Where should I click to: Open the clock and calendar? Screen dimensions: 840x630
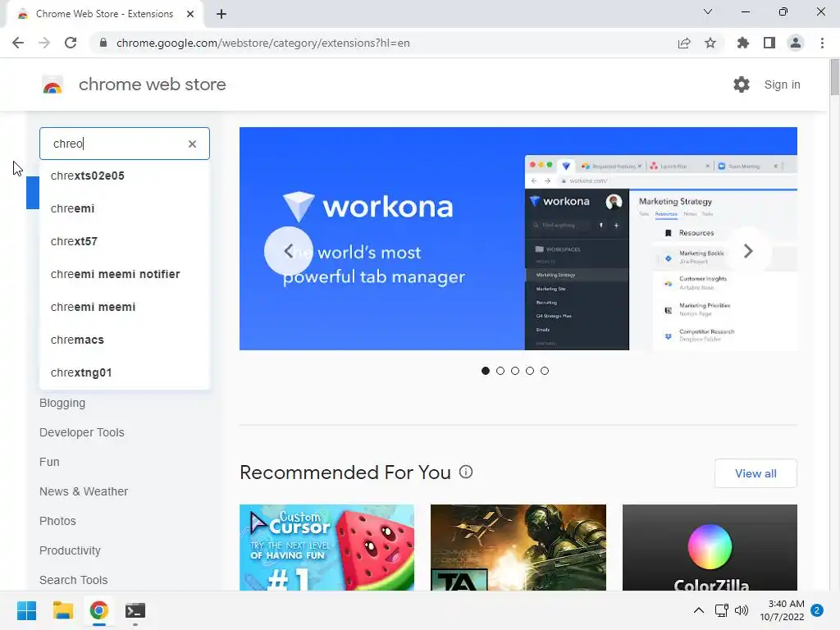click(782, 610)
